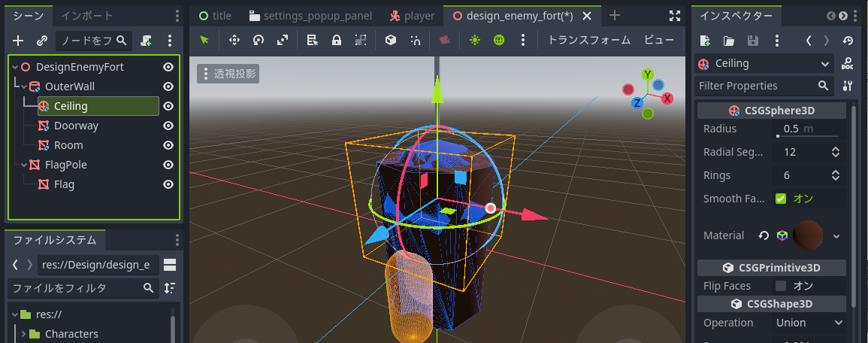The width and height of the screenshot is (868, 343).
Task: Switch to Rotate mode tool
Action: (x=259, y=40)
